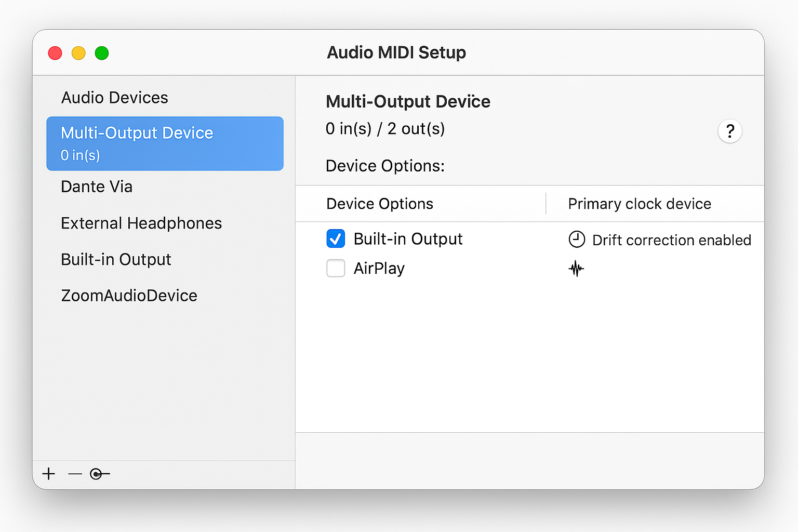Toggle drift correction for Built-in Output
798x532 pixels.
[577, 240]
